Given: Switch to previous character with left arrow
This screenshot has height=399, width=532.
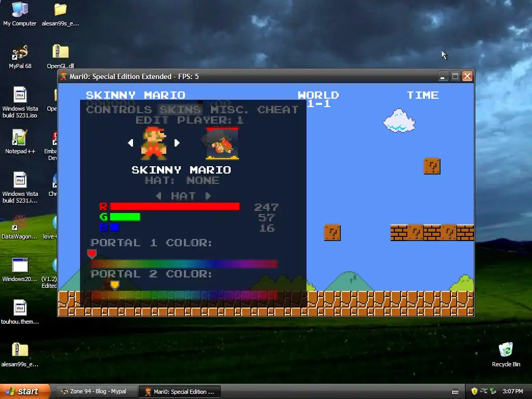Looking at the screenshot, I should pyautogui.click(x=130, y=143).
